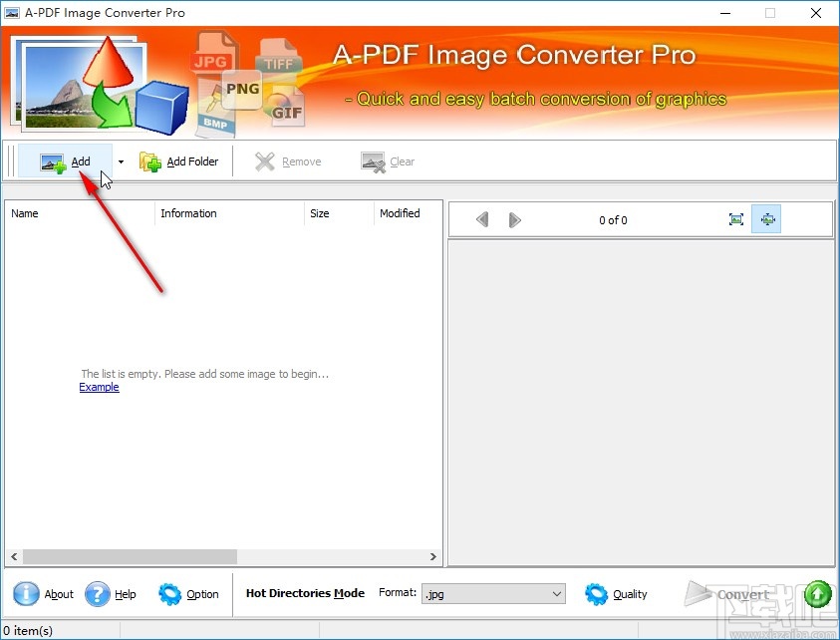
Task: Sort list by Name column header
Action: pyautogui.click(x=25, y=213)
